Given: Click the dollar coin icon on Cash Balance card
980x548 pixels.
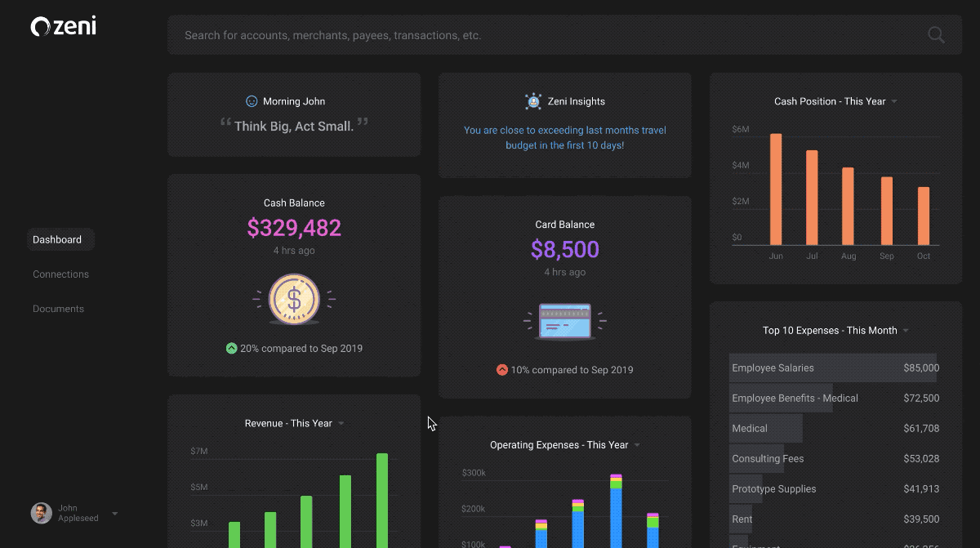Looking at the screenshot, I should click(x=294, y=300).
